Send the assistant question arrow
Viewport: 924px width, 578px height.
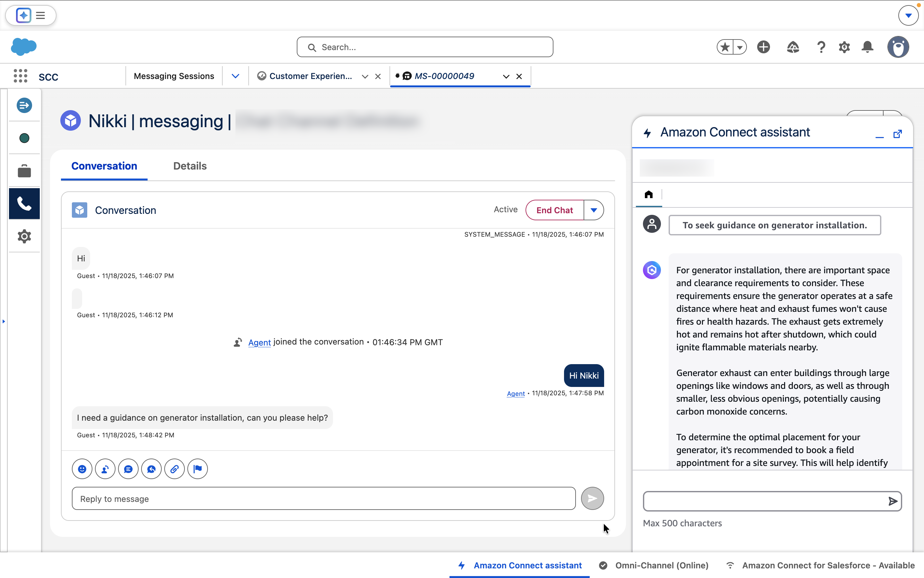[x=893, y=501]
